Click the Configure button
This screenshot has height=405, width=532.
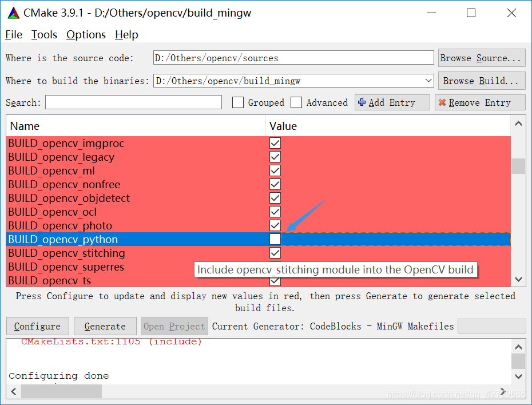coord(38,326)
